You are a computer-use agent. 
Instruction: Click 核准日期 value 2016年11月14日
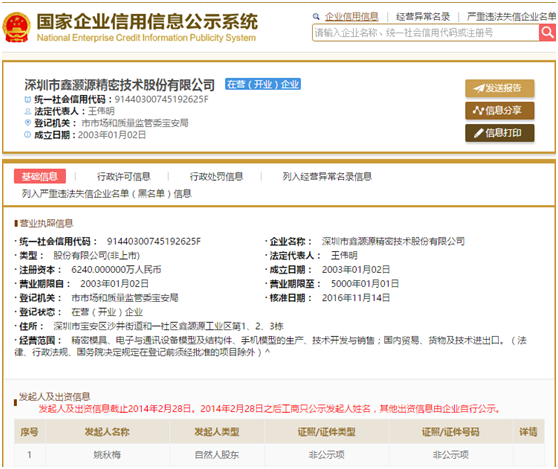point(356,297)
